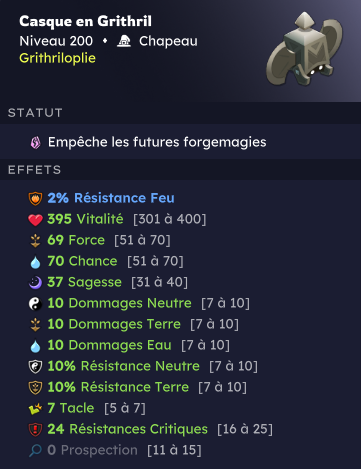Click the yin-yang Dommages Neutre icon
Viewport: 361px width, 469px height.
[x=35, y=304]
